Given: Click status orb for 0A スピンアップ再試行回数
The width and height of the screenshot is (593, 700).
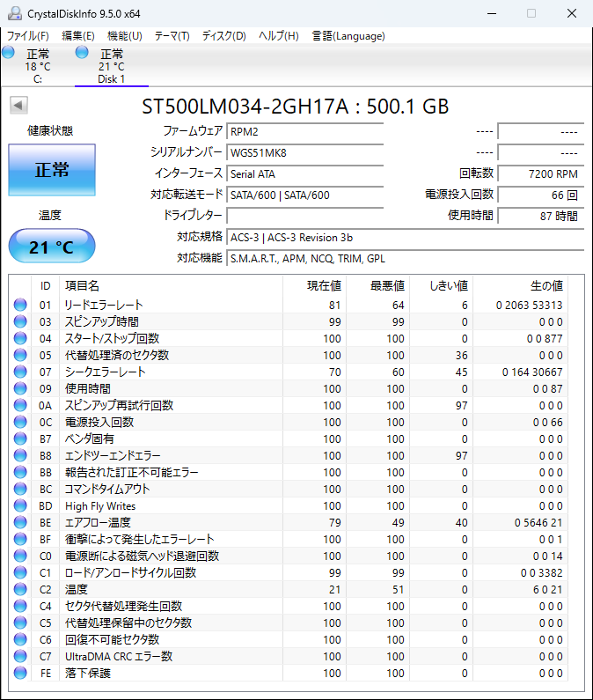Looking at the screenshot, I should pyautogui.click(x=20, y=405).
